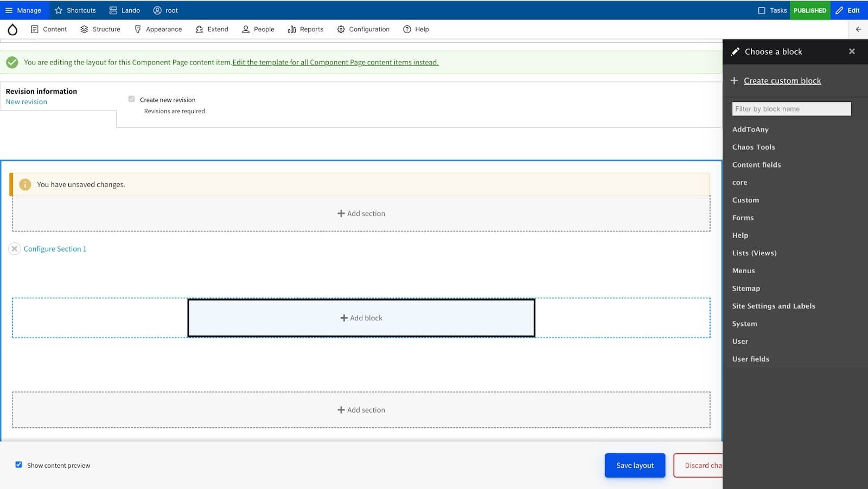Click the Reports bar-chart icon
The height and width of the screenshot is (489, 868).
click(292, 29)
